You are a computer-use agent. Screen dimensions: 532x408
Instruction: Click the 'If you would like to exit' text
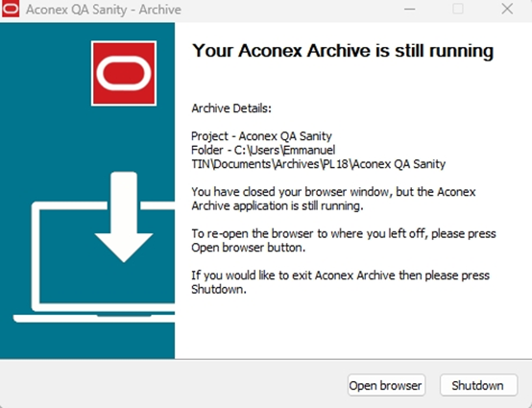tap(341, 282)
